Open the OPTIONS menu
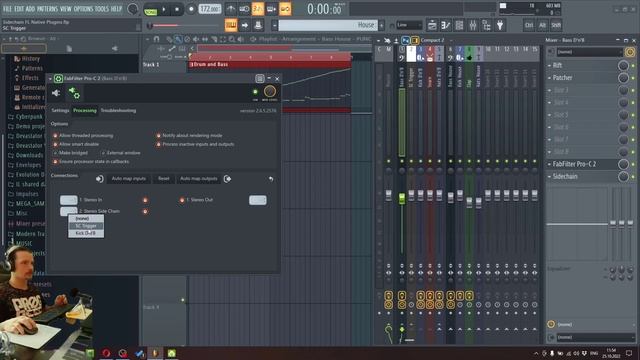The height and width of the screenshot is (360, 640). click(83, 9)
